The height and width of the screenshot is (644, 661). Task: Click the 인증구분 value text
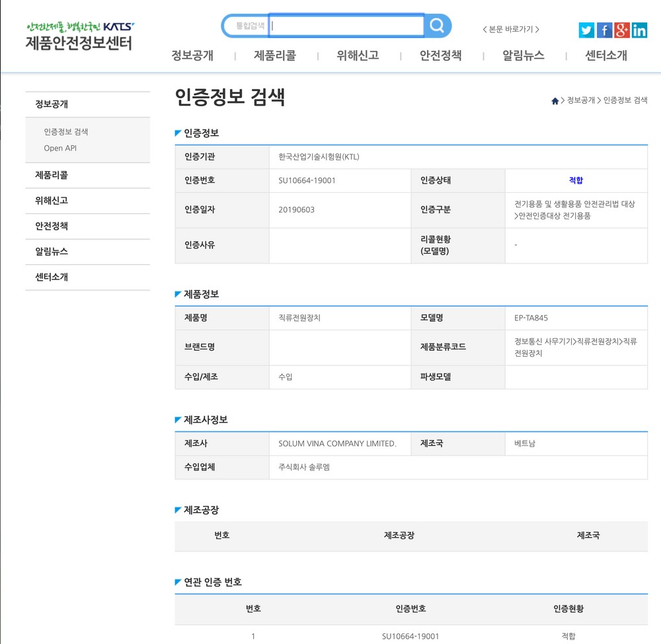pos(574,210)
